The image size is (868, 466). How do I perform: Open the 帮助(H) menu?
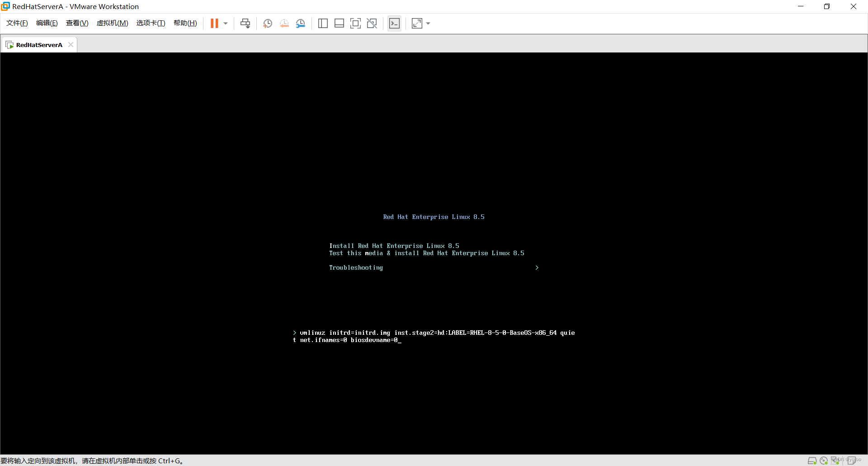click(185, 23)
